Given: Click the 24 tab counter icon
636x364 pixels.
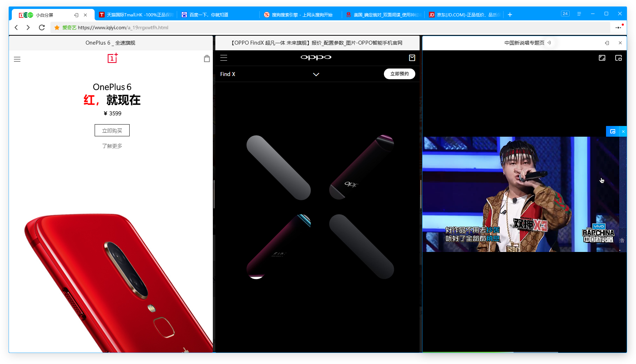Looking at the screenshot, I should pyautogui.click(x=565, y=14).
